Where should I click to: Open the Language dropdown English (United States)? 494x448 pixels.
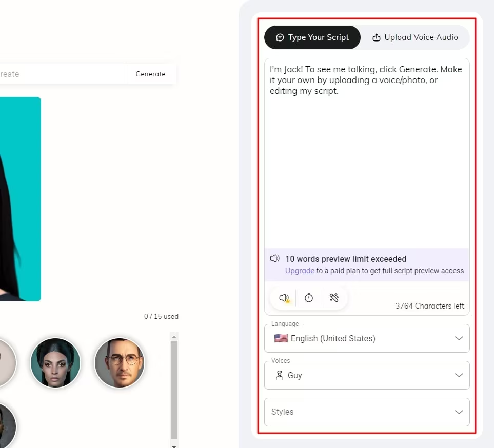point(367,338)
